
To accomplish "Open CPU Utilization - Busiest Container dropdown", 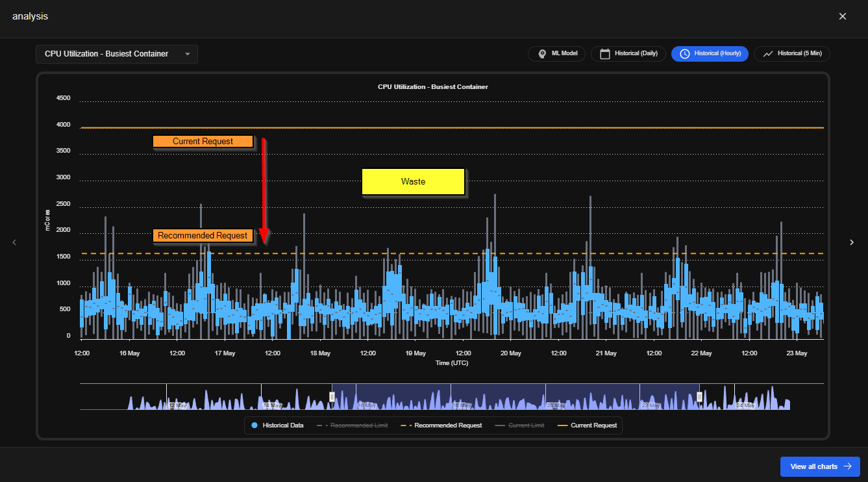I will pos(117,54).
